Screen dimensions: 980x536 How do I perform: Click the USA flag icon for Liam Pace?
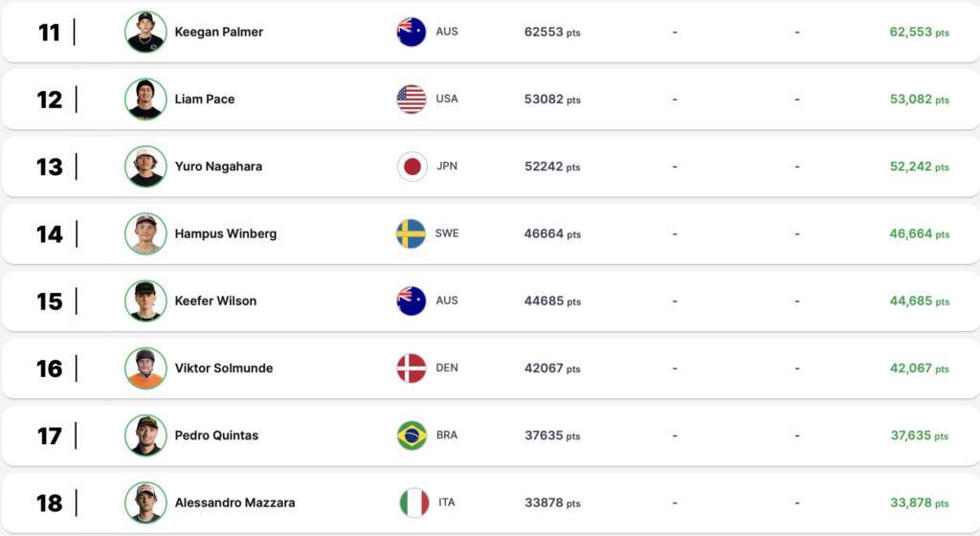point(412,99)
